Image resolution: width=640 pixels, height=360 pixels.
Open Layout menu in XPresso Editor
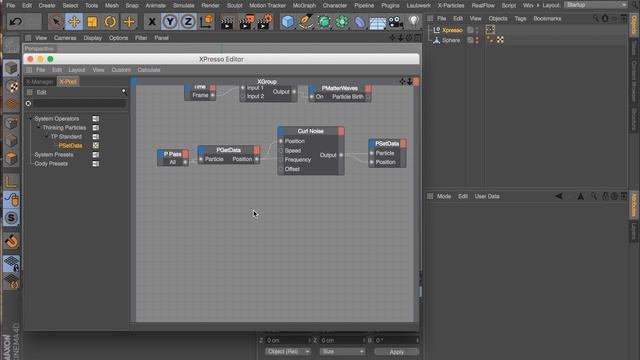click(76, 70)
